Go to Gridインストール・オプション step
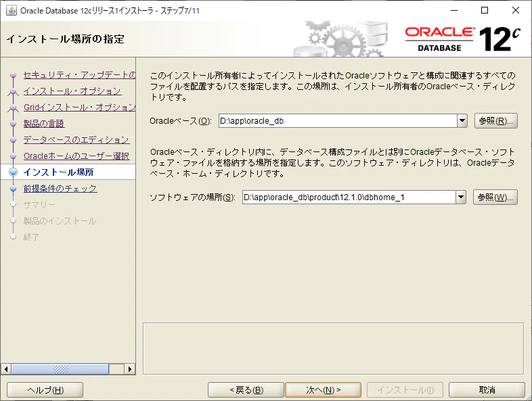 [x=79, y=107]
